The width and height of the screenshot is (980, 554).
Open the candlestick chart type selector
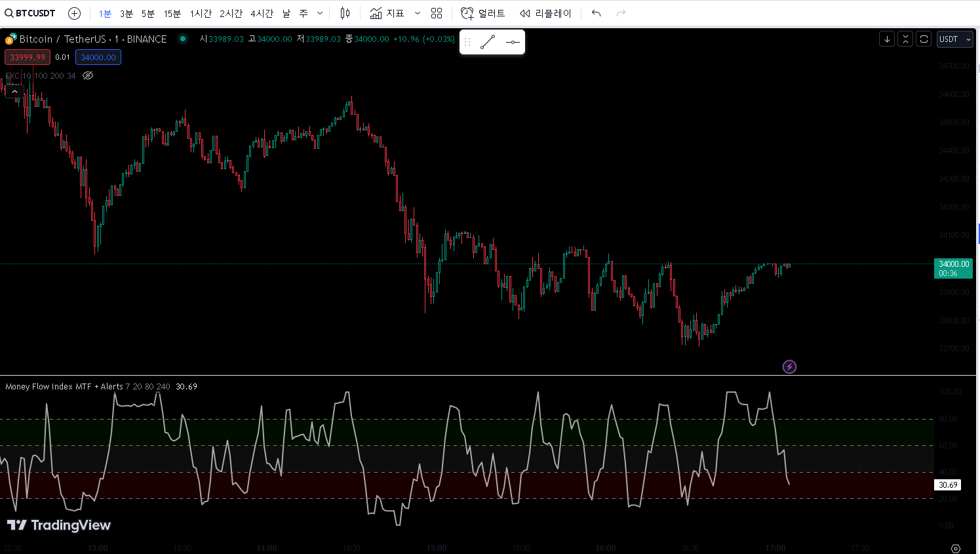345,13
